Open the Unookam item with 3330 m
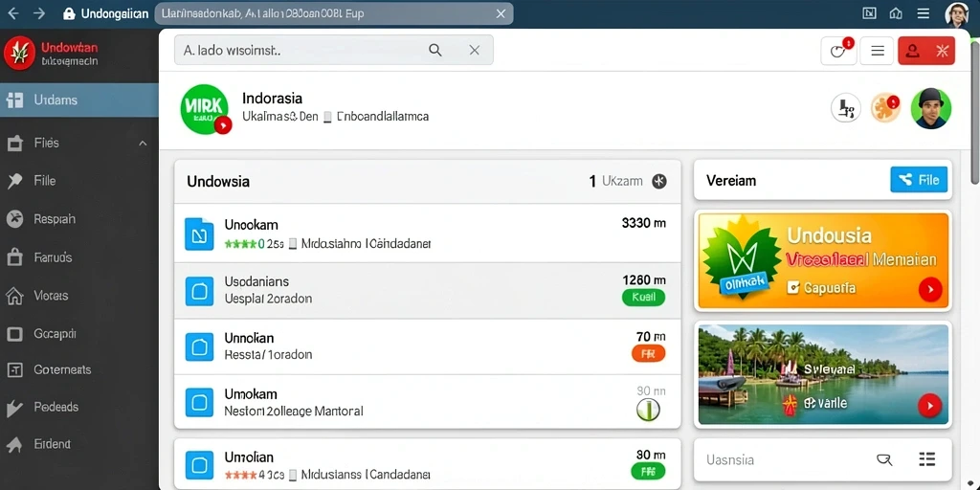 (428, 234)
